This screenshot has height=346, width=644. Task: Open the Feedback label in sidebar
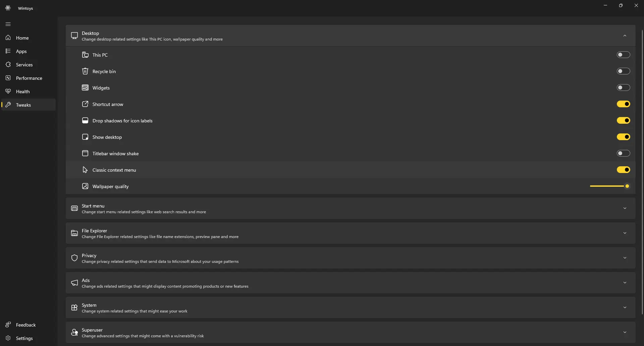tap(26, 325)
